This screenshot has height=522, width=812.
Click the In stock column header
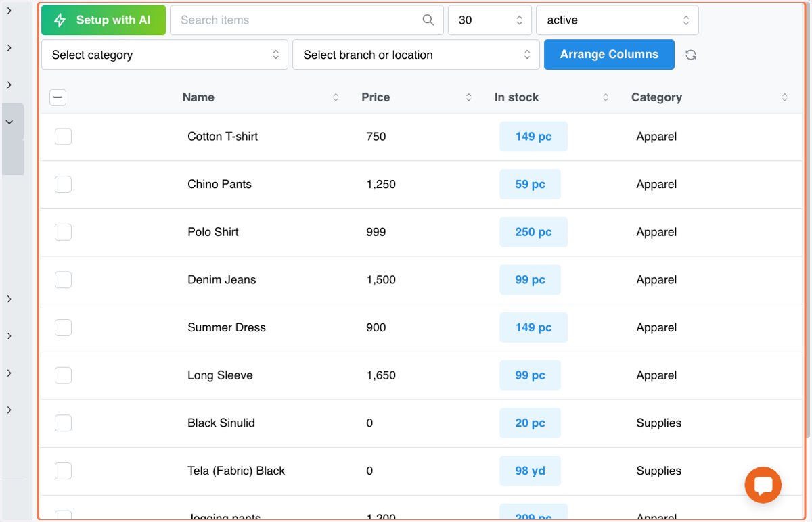pyautogui.click(x=516, y=97)
